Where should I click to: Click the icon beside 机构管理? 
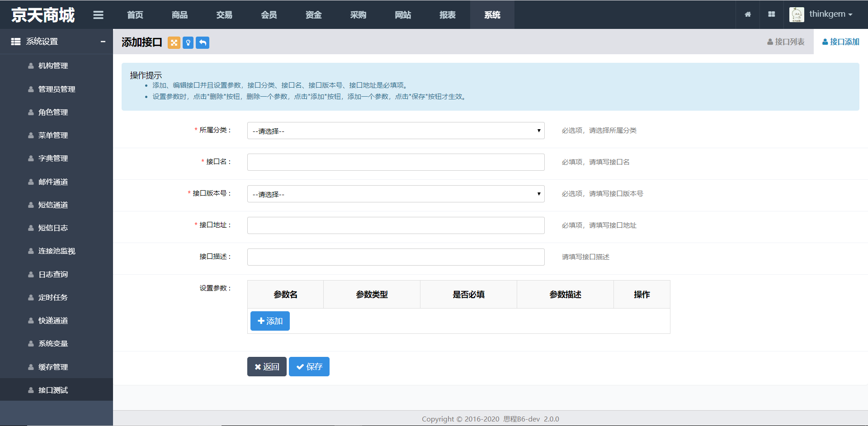click(x=31, y=66)
